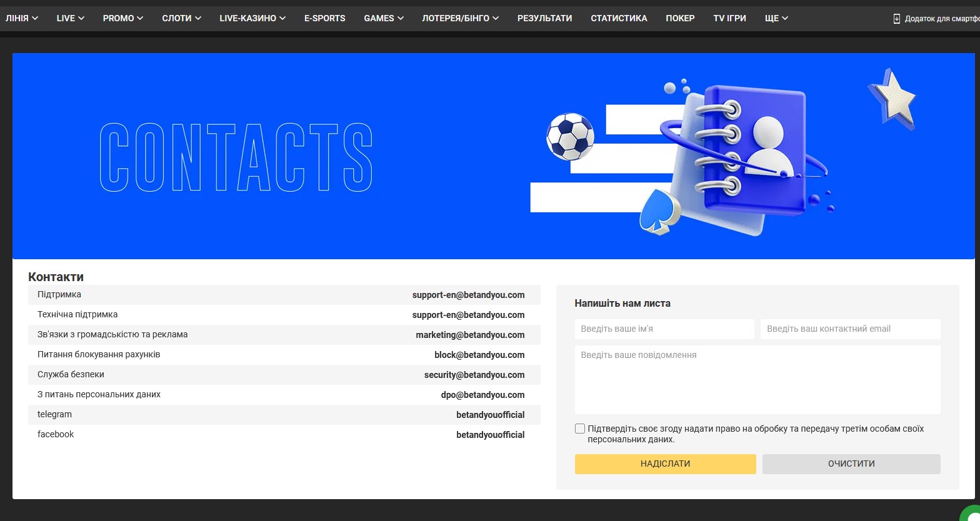Screen dimensions: 980x521
Task: Open Додаток для смартфона link
Action: [x=942, y=19]
